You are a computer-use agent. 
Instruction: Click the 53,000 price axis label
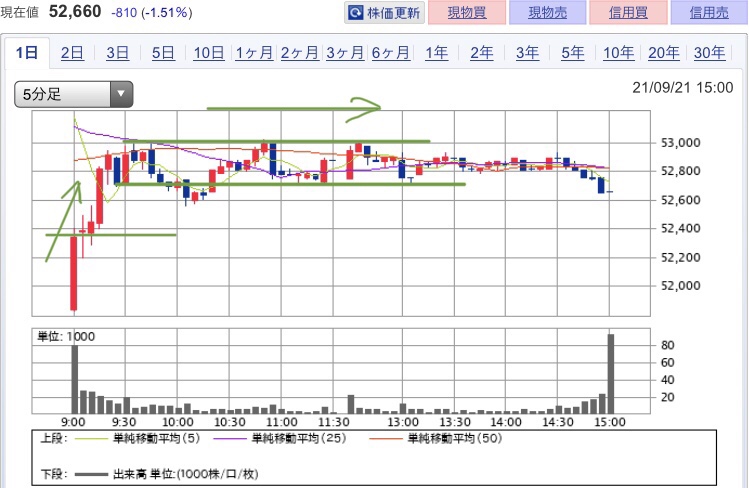coord(680,143)
